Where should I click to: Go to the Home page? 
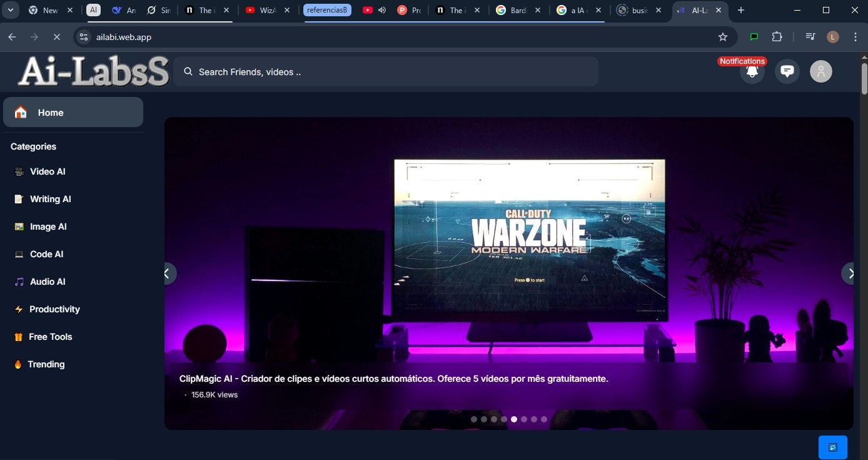coord(73,113)
